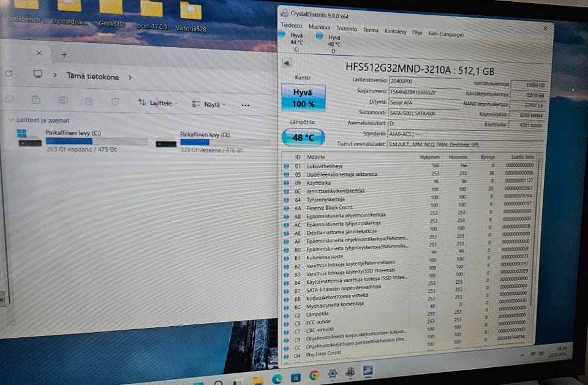Open the Näytä view dropdown

coord(209,104)
